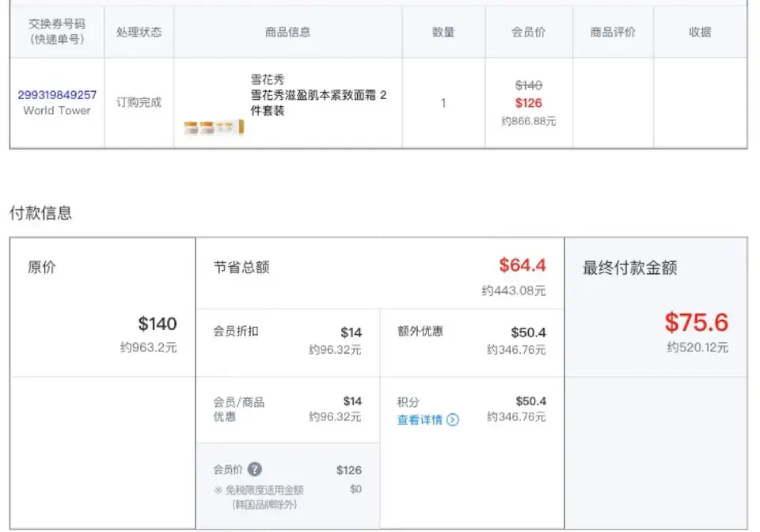Click the $50.4 amount in 积分 row
Screen dimensions: 760x532
tap(530, 401)
